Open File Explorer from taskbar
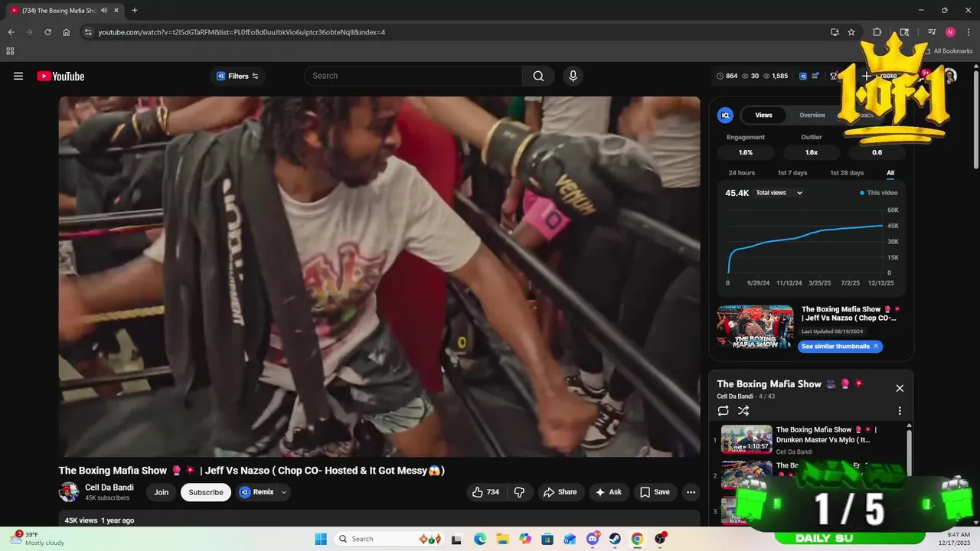 point(502,539)
